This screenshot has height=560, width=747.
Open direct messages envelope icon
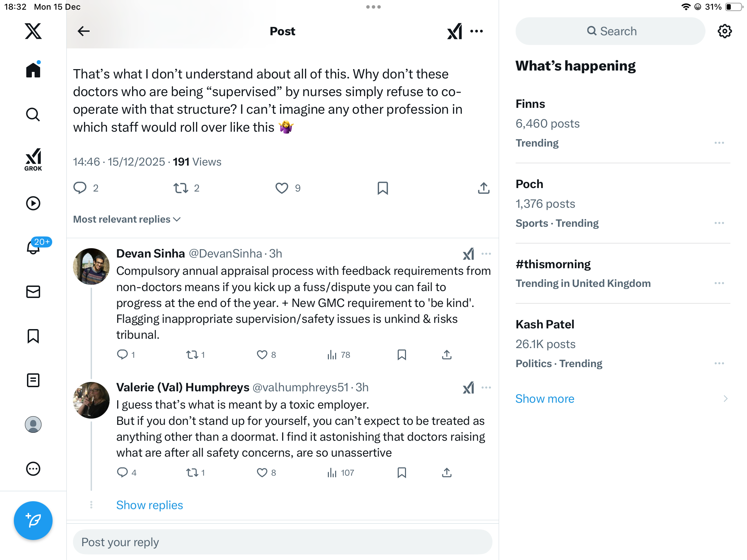coord(33,292)
